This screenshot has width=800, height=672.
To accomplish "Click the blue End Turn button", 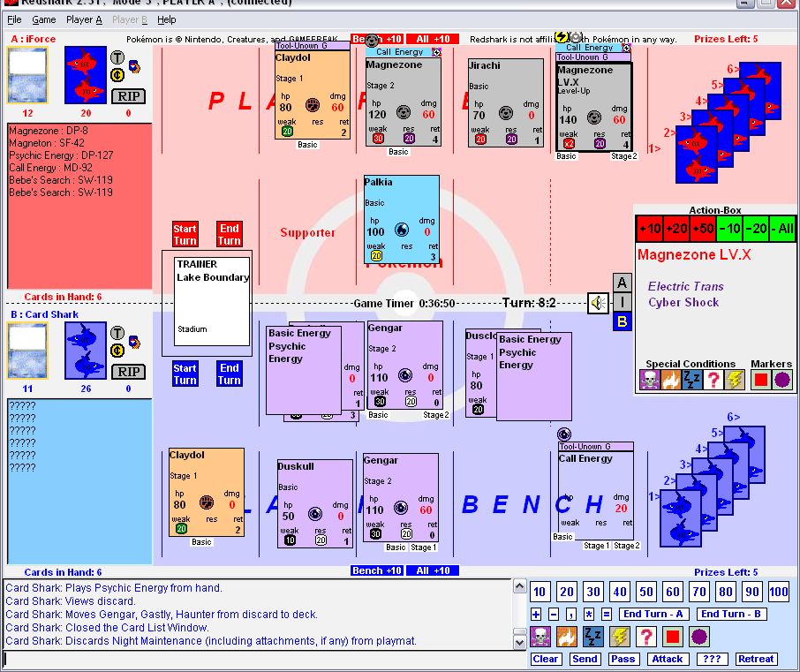I will pos(229,374).
